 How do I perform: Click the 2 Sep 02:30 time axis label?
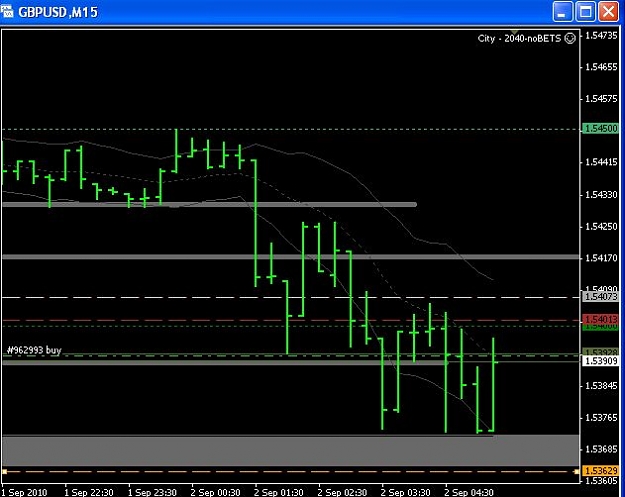coord(342,492)
